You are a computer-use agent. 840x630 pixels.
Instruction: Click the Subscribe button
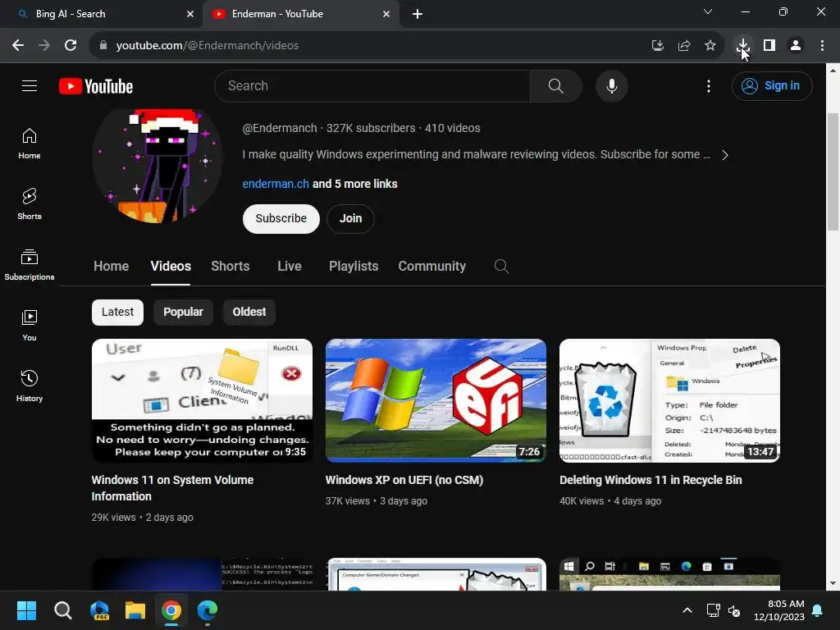point(281,218)
